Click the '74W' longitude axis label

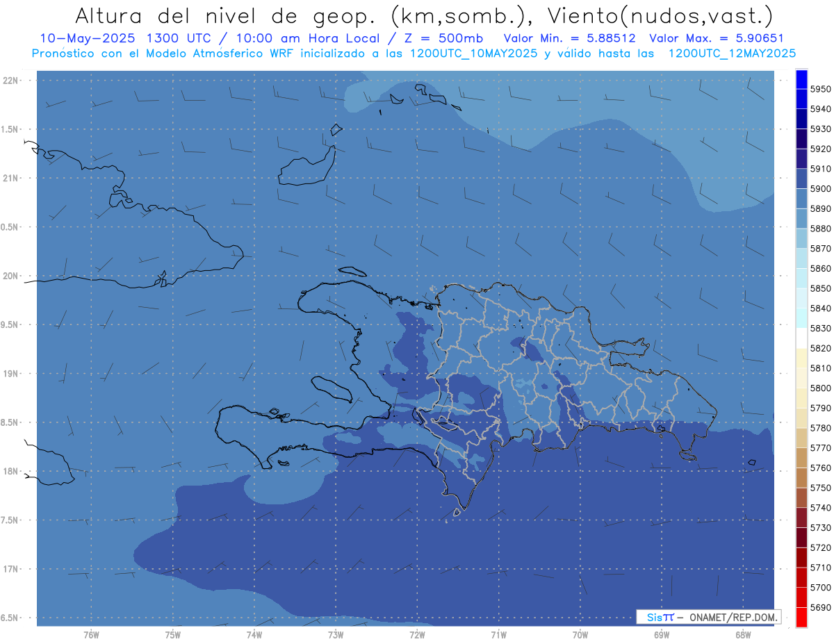(x=254, y=634)
